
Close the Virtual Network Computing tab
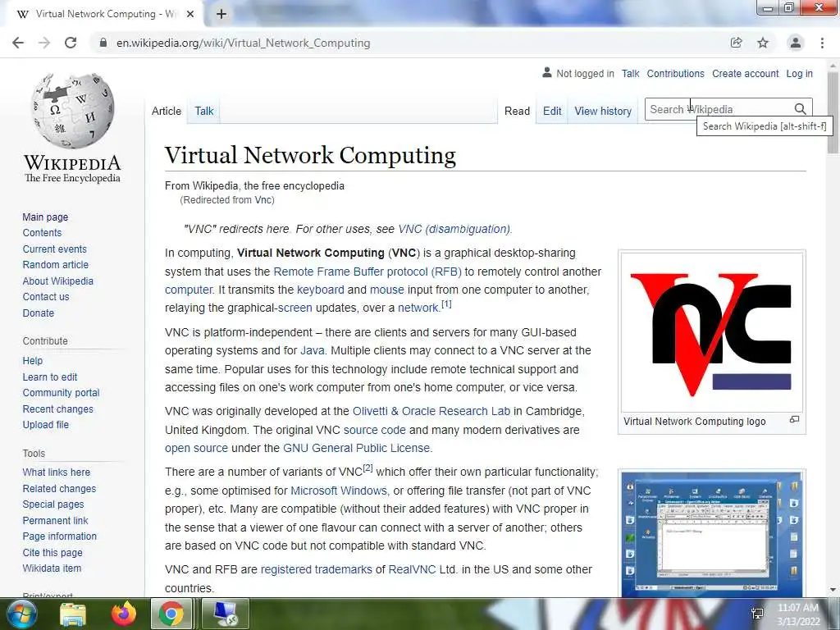[x=190, y=14]
